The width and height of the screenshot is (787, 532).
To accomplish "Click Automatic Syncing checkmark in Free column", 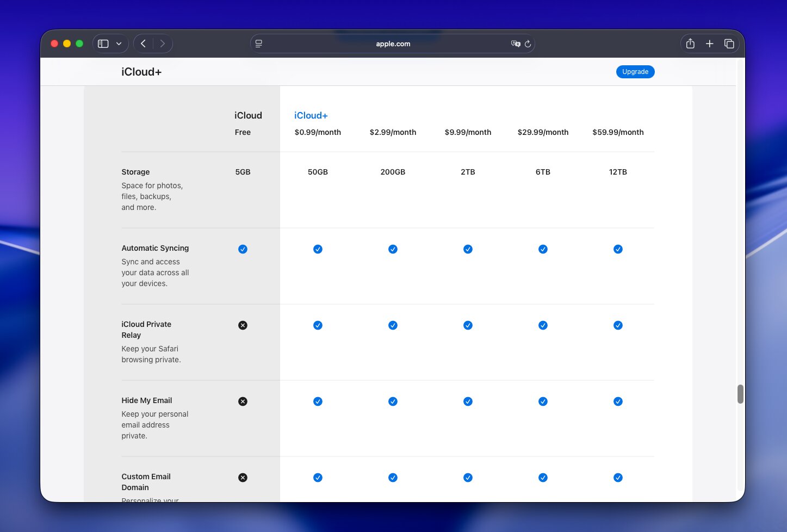I will tap(243, 249).
